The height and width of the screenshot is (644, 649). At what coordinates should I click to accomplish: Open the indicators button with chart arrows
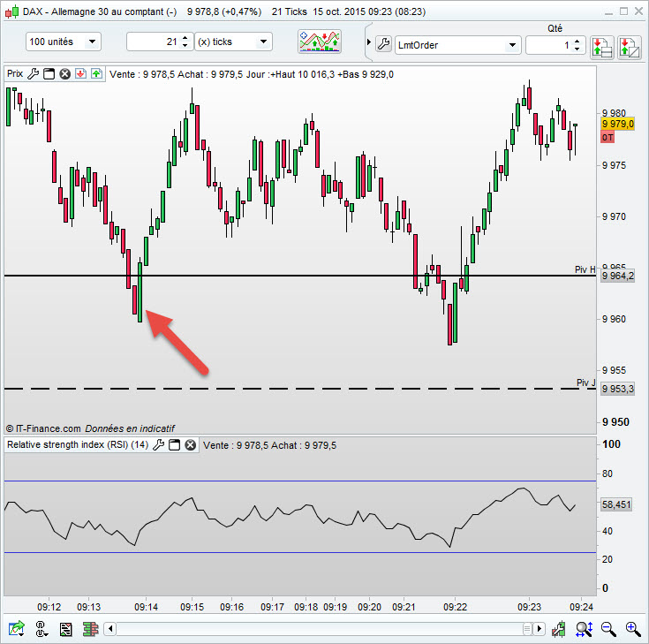[319, 42]
